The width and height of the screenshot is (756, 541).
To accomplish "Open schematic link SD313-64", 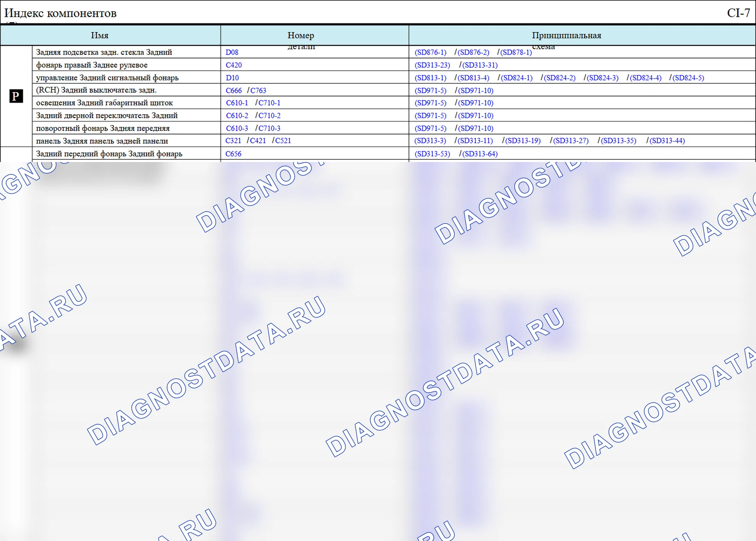I will (480, 154).
